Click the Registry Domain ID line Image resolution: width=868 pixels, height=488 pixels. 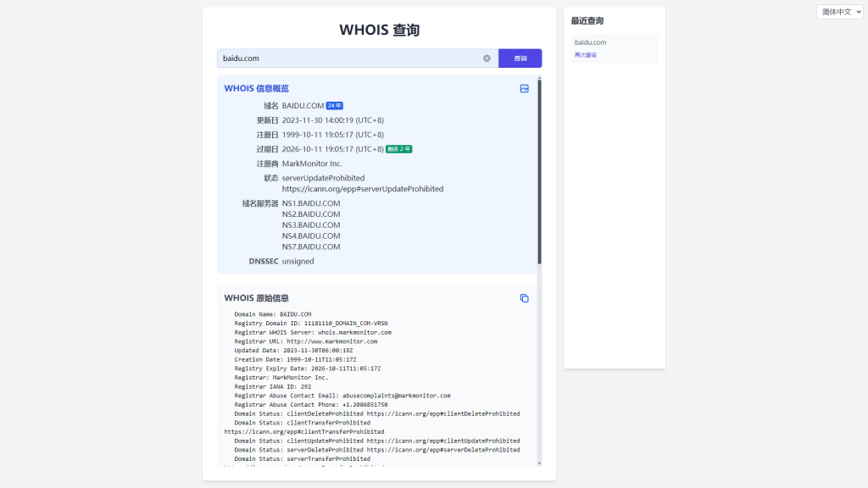click(310, 323)
